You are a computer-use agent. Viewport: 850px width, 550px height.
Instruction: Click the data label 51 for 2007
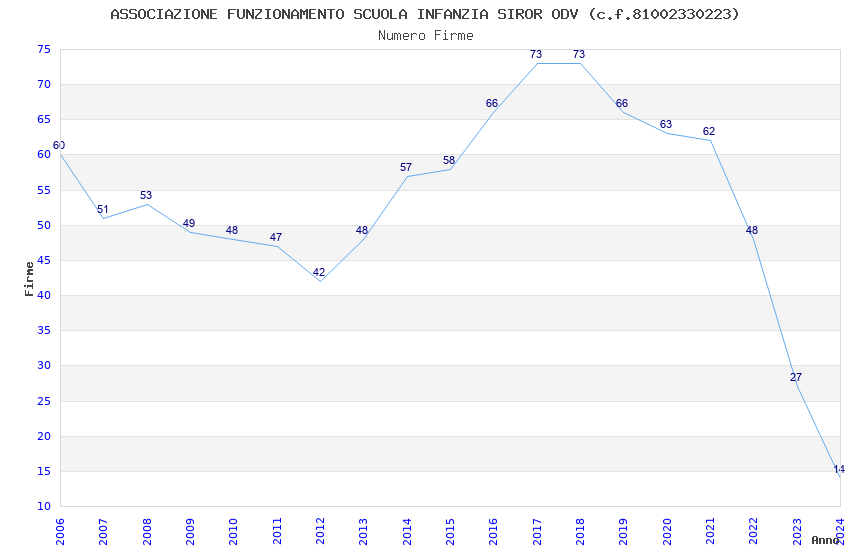tap(103, 210)
